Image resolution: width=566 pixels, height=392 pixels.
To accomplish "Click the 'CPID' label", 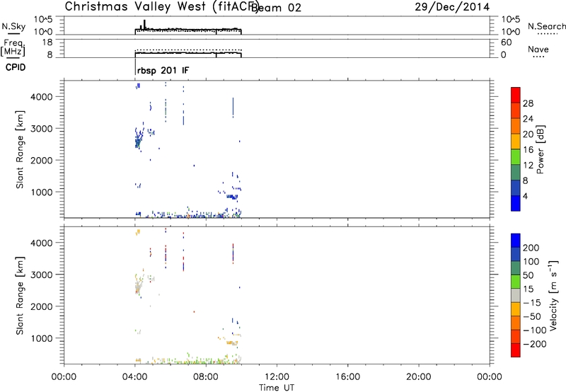I will point(16,67).
